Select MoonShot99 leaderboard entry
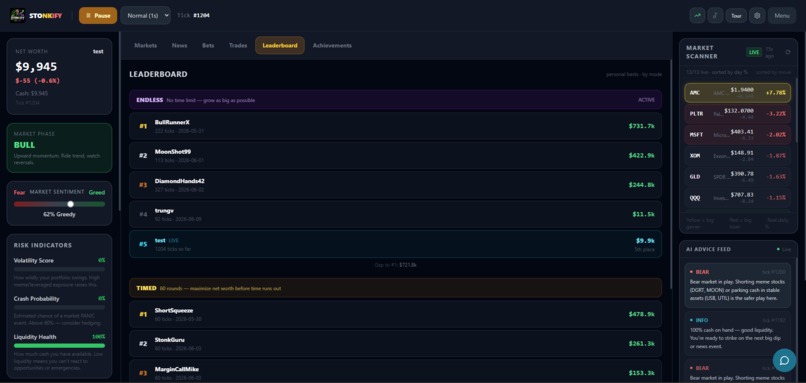806x383 pixels. 395,155
